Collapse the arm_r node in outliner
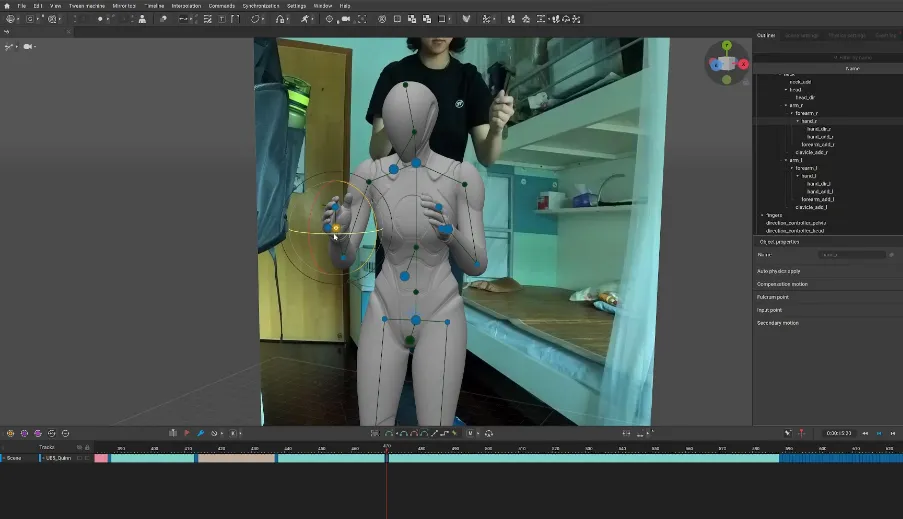Viewport: 903px width, 519px height. (x=786, y=105)
